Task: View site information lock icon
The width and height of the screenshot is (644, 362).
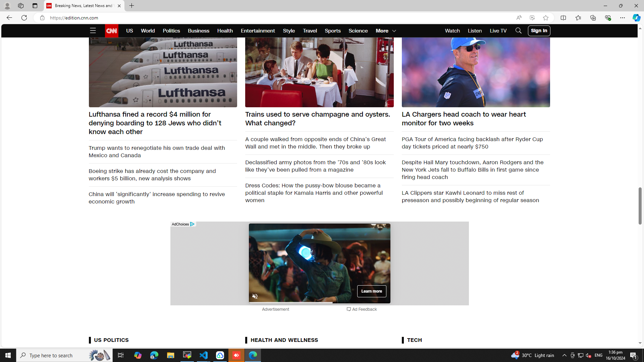Action: click(x=42, y=18)
